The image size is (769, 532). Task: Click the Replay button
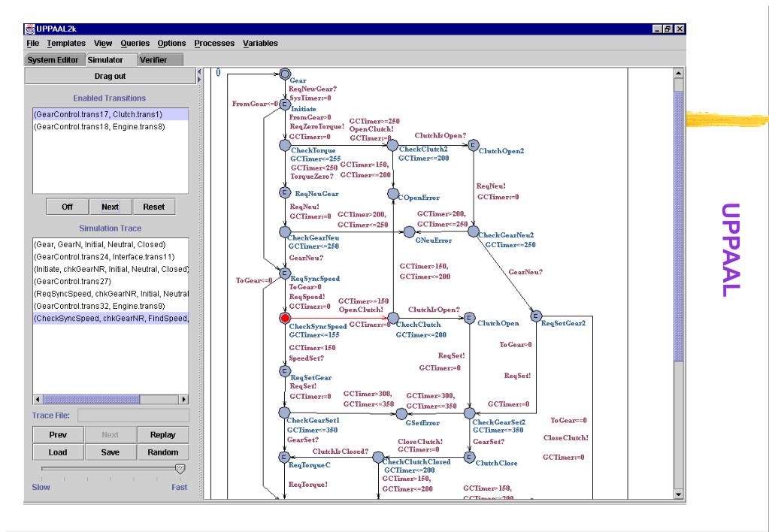point(163,434)
